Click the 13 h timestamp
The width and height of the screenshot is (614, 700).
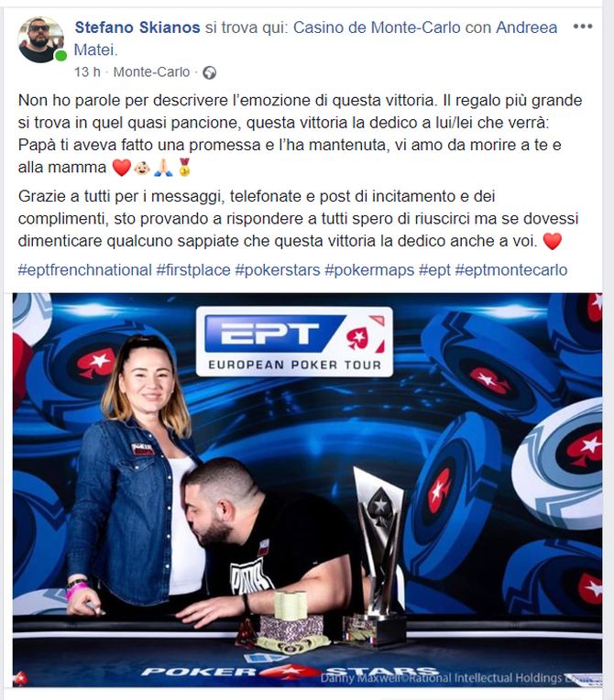pos(87,72)
